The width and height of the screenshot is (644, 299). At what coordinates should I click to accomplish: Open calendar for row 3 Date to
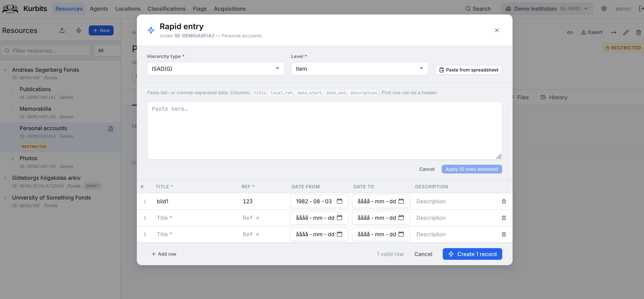pyautogui.click(x=401, y=234)
